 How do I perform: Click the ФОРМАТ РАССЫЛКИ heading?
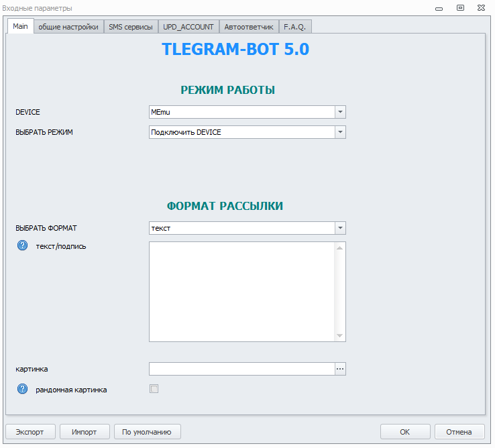pyautogui.click(x=225, y=206)
